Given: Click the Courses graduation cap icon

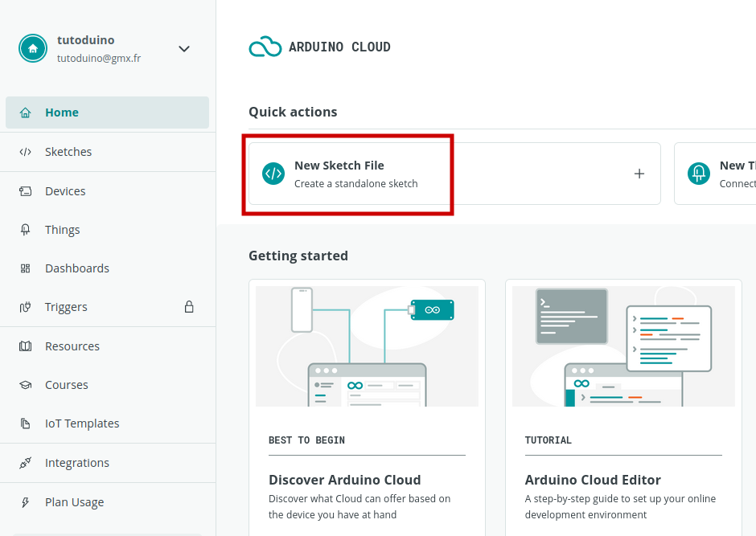Looking at the screenshot, I should pyautogui.click(x=25, y=385).
